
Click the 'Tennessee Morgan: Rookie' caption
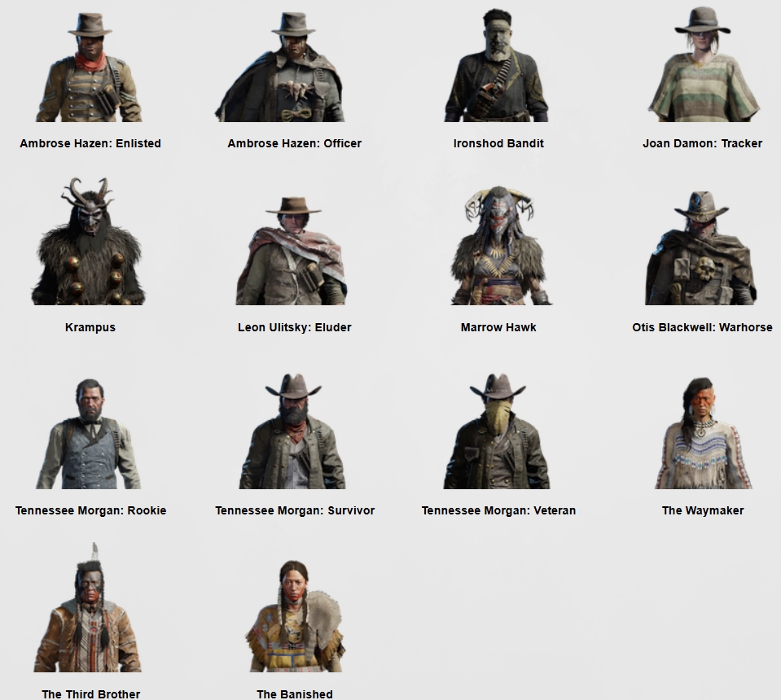coord(90,511)
